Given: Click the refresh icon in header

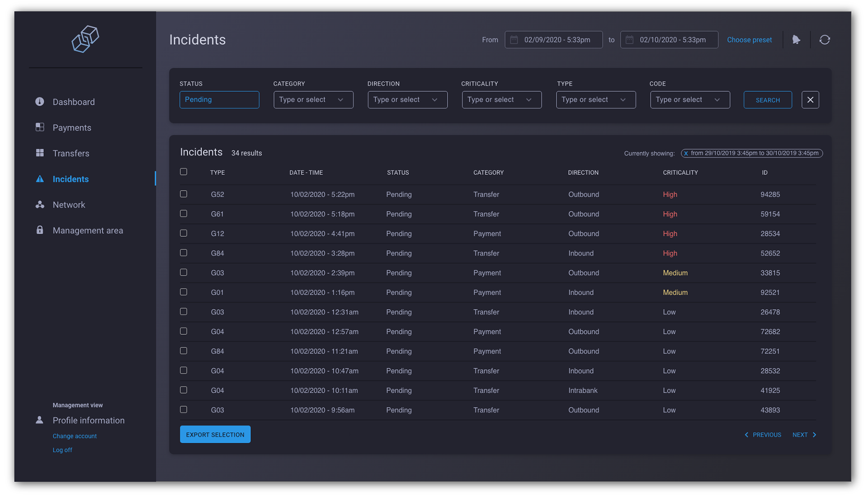Looking at the screenshot, I should 825,40.
